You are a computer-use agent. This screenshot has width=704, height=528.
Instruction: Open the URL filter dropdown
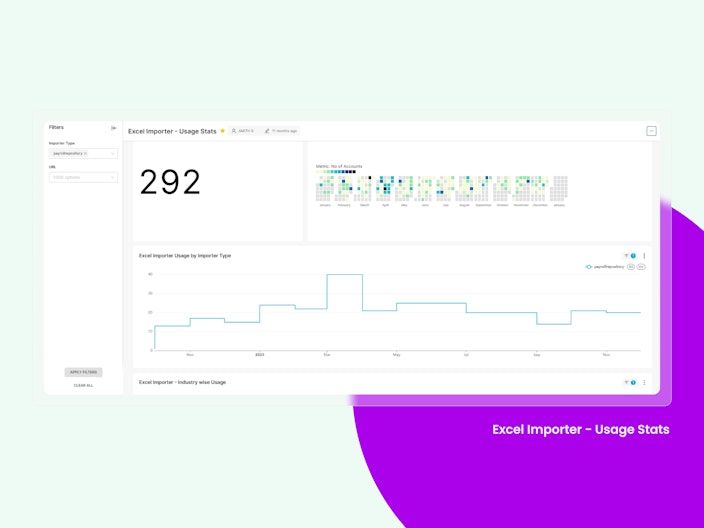pyautogui.click(x=83, y=177)
